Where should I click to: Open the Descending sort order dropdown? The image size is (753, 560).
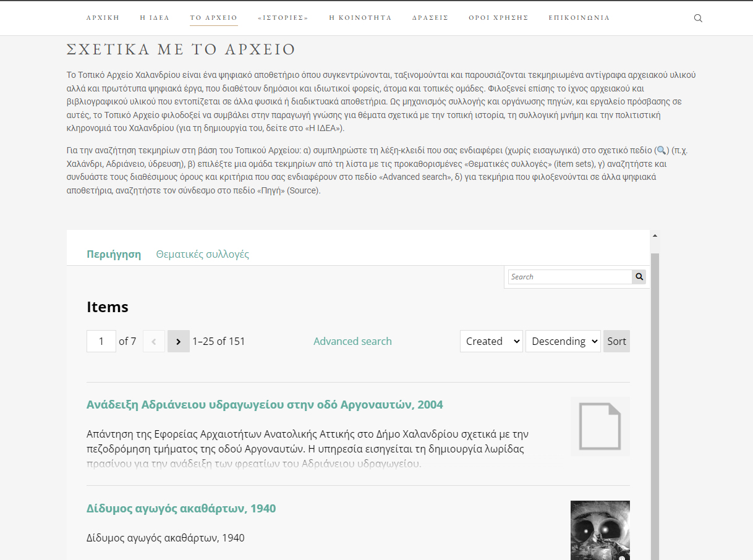(563, 341)
